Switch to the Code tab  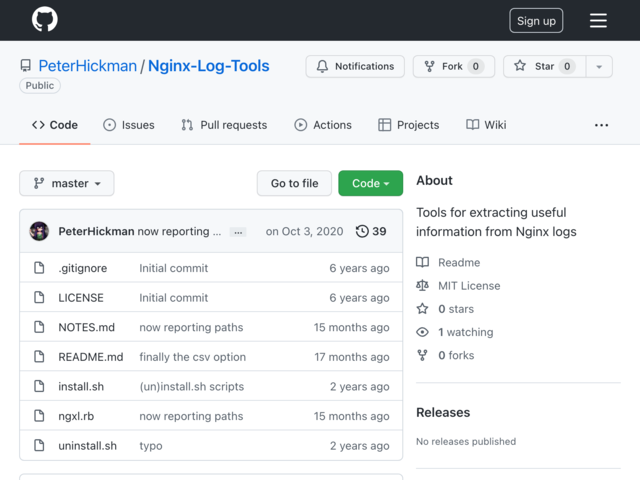[55, 125]
